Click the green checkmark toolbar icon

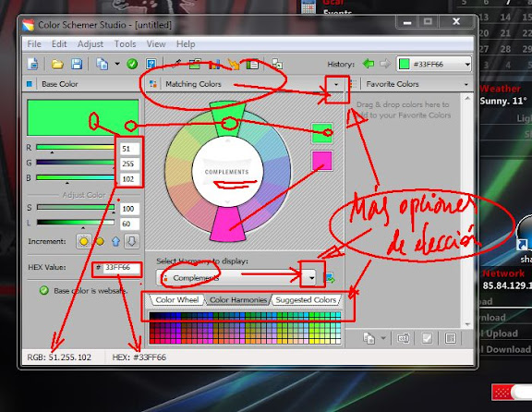click(x=132, y=64)
